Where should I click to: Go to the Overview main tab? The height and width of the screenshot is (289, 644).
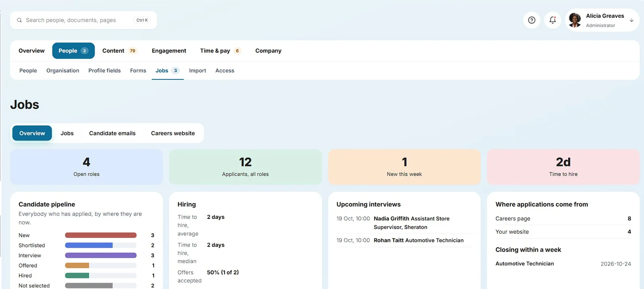(x=31, y=51)
